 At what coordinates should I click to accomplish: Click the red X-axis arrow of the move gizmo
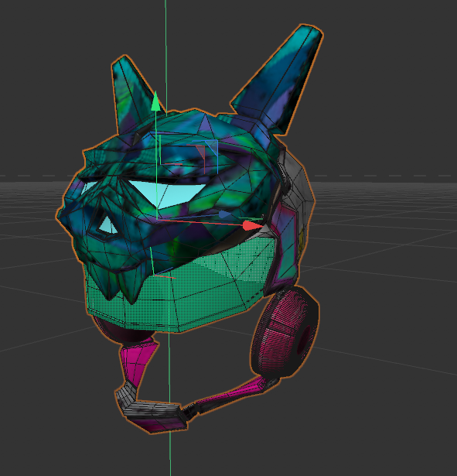252,225
